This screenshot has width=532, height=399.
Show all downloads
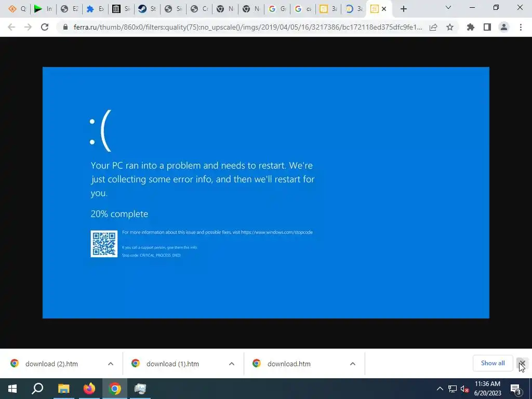(493, 363)
